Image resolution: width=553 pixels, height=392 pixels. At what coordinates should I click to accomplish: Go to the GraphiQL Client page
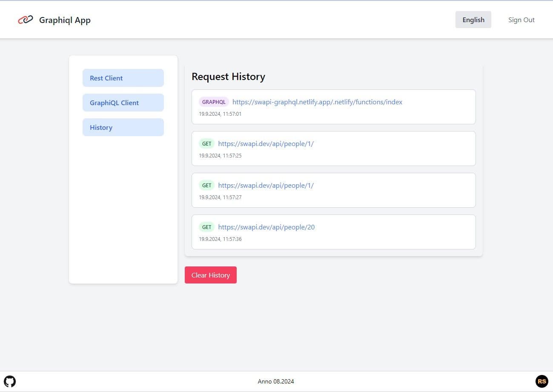123,103
